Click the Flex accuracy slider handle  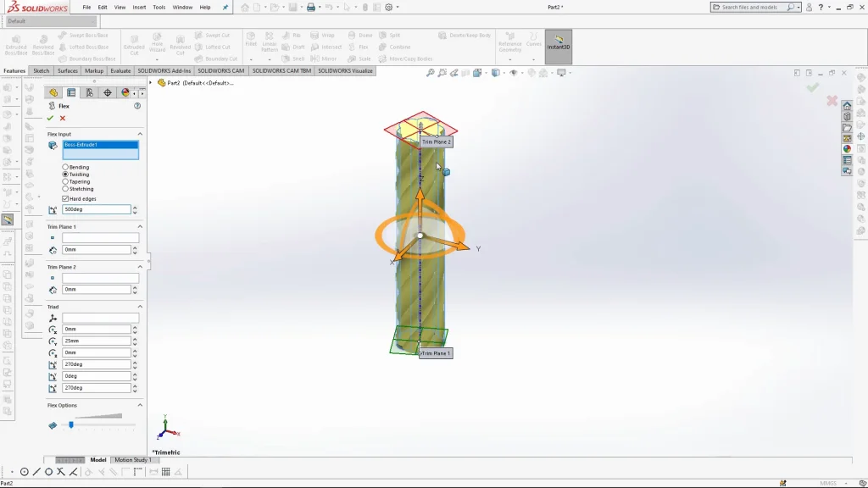pyautogui.click(x=71, y=424)
